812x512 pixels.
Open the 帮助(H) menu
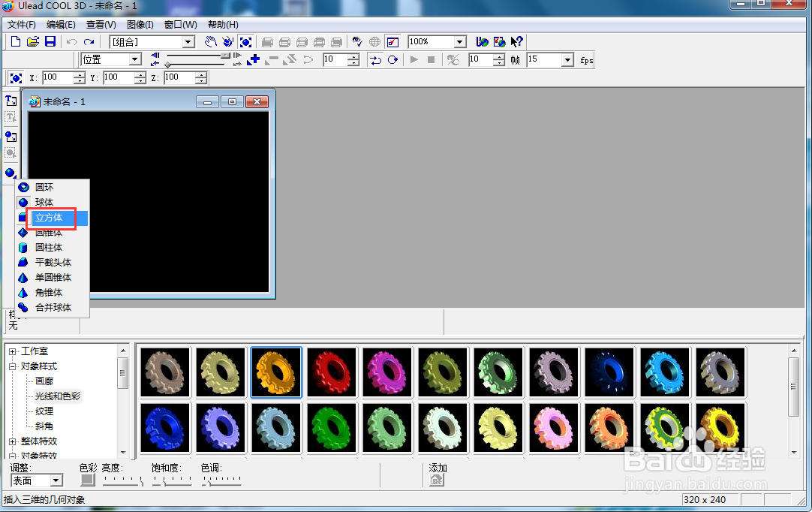pyautogui.click(x=223, y=25)
